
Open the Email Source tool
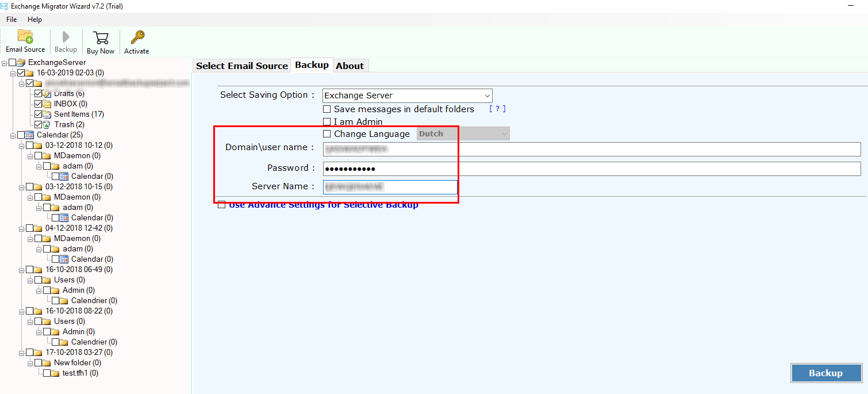[x=25, y=41]
